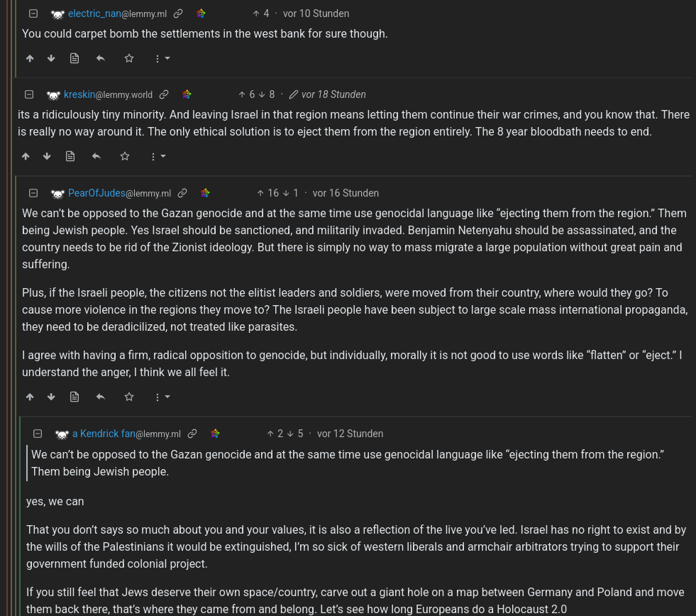This screenshot has width=696, height=616.
Task: Downvote kreskin's comment
Action: [x=47, y=156]
